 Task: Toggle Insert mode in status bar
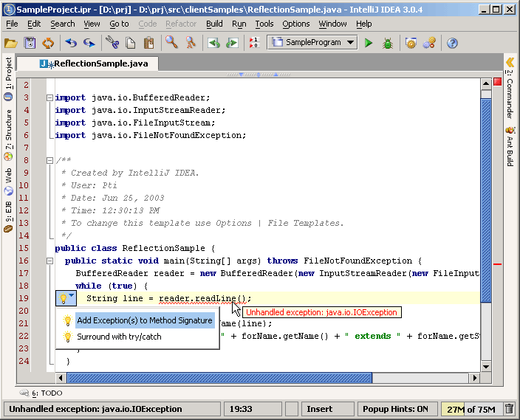[327, 409]
